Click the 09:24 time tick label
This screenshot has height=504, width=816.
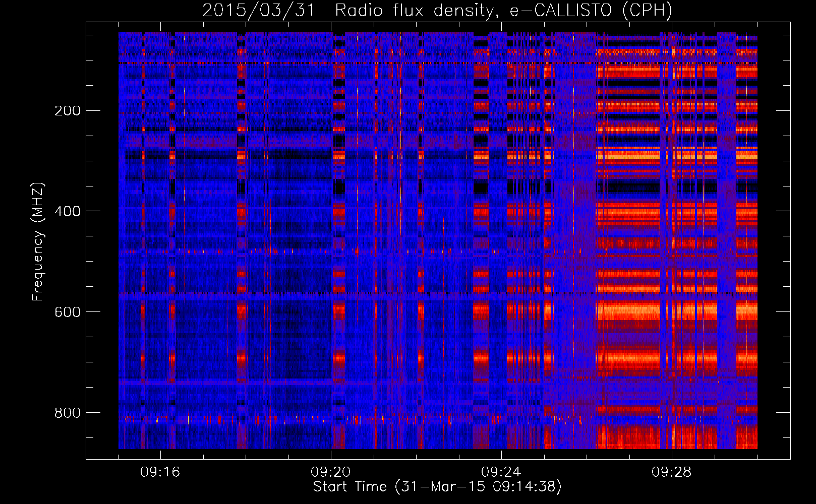(x=501, y=472)
